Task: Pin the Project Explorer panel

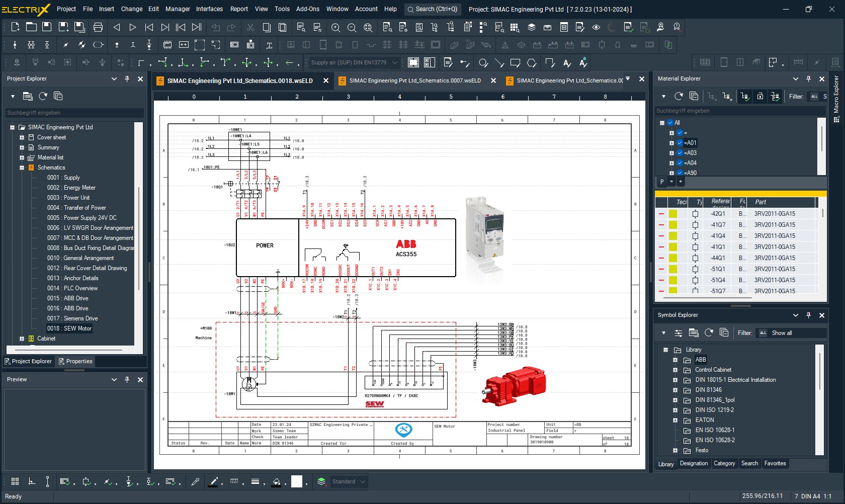Action: click(x=127, y=78)
